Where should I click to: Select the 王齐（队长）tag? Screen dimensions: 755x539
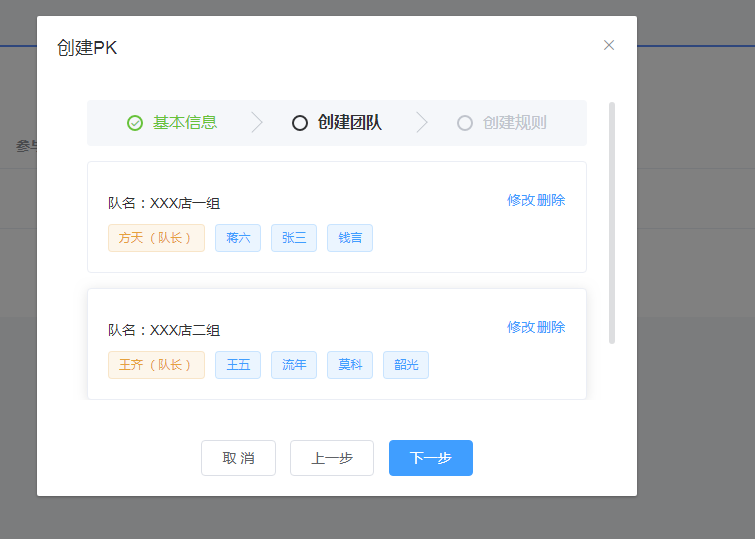coord(156,365)
